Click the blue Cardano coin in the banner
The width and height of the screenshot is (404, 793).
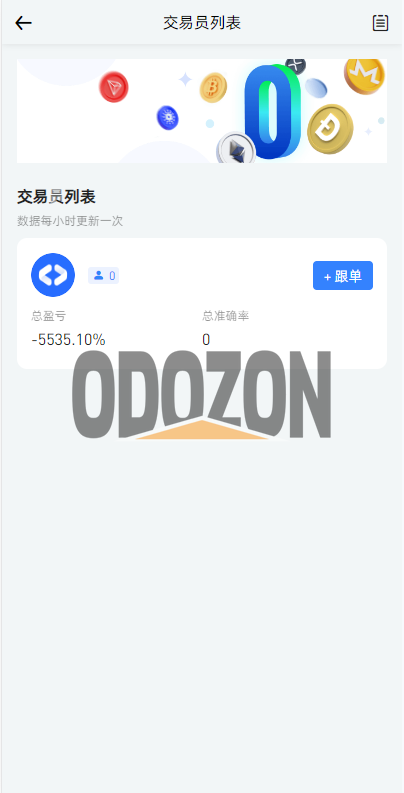(x=167, y=117)
